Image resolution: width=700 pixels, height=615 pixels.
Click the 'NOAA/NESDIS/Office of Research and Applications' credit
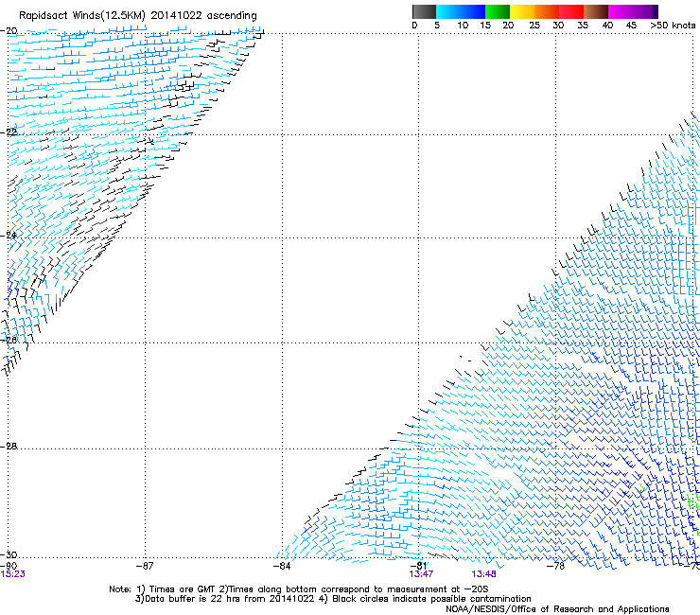tap(557, 609)
